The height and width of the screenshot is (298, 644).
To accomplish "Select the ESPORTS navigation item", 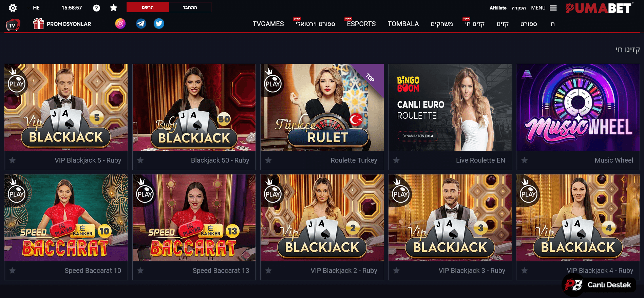I will [361, 24].
